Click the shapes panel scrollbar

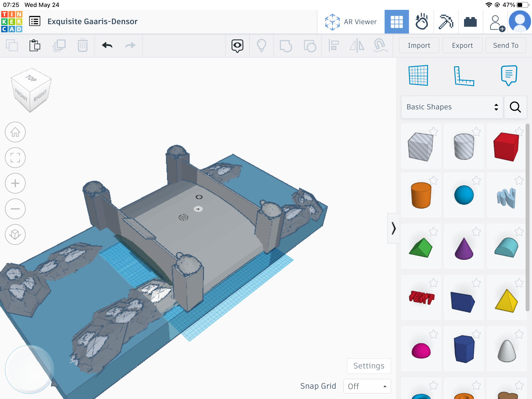tap(527, 217)
